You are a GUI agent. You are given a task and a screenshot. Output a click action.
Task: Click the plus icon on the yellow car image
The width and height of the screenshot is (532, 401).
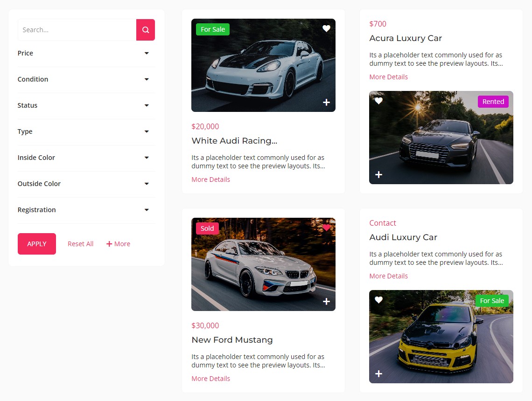point(378,373)
